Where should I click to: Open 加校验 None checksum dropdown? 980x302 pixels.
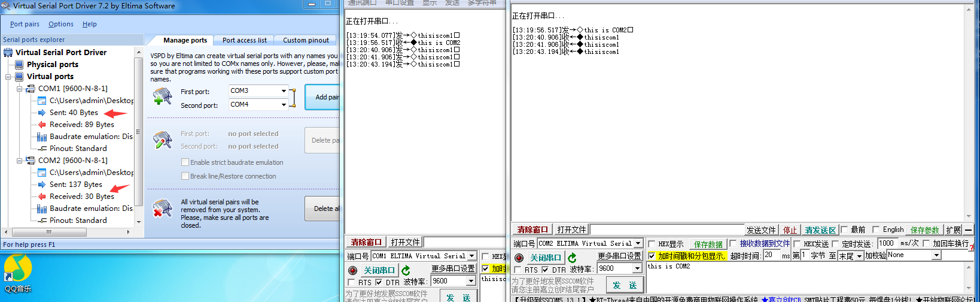(936, 255)
